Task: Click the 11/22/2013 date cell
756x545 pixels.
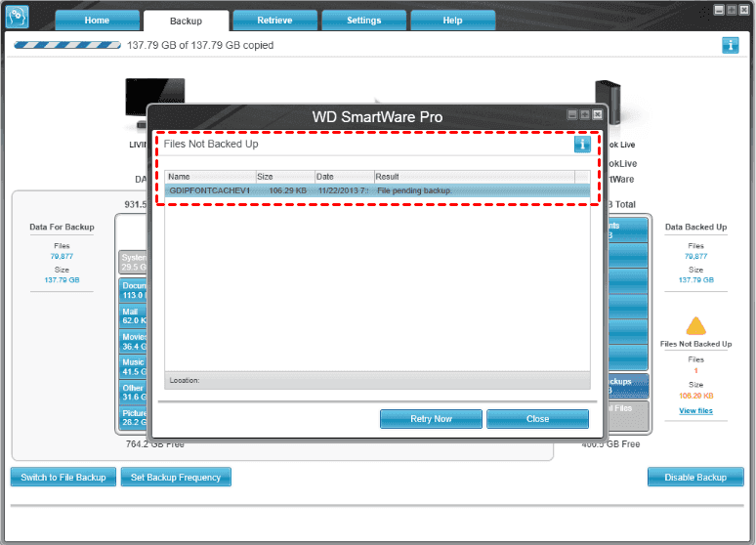Action: [343, 190]
